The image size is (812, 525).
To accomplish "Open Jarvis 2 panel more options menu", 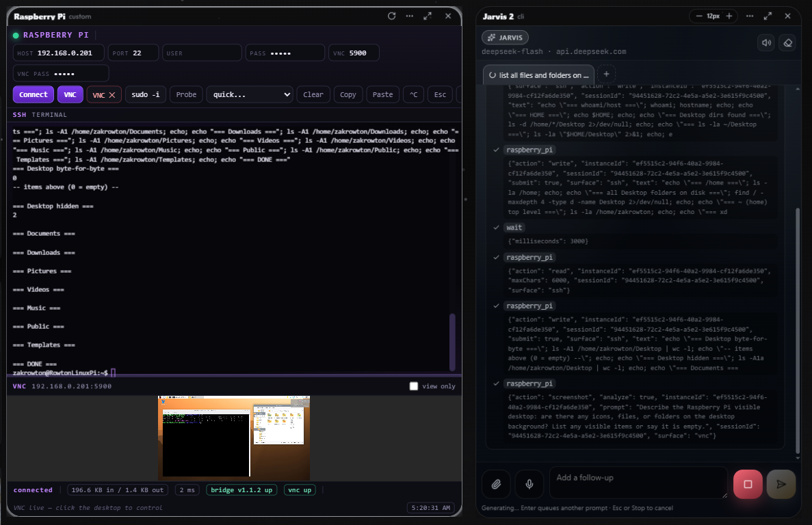I will pyautogui.click(x=749, y=16).
